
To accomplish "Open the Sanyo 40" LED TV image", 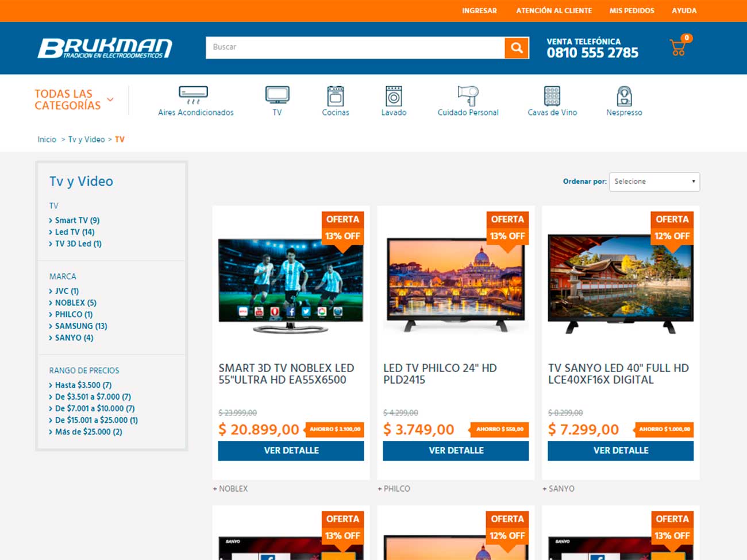I will (x=621, y=284).
